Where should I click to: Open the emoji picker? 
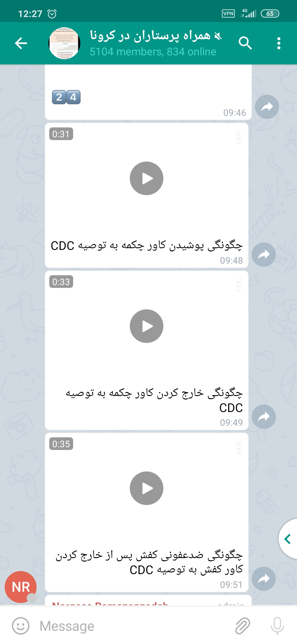tap(21, 626)
